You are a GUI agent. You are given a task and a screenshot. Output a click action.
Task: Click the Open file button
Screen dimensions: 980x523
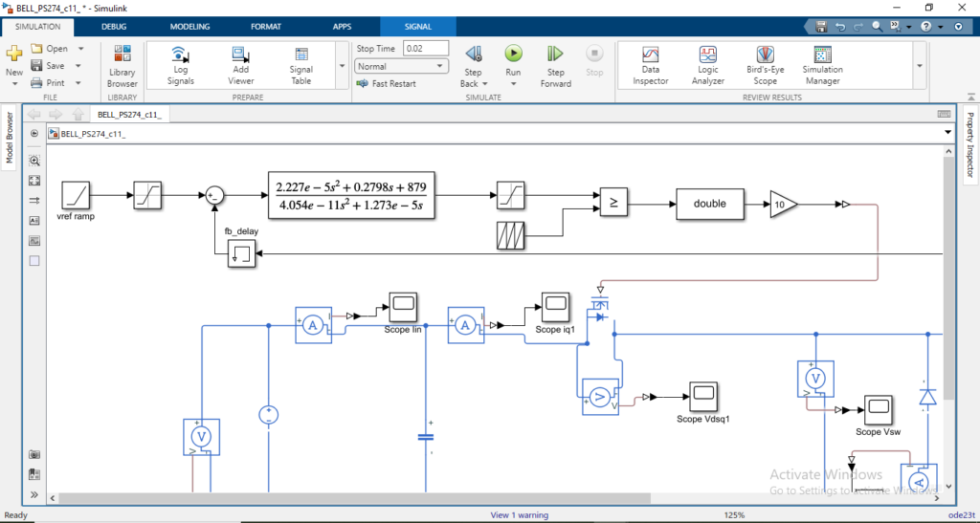pos(50,49)
